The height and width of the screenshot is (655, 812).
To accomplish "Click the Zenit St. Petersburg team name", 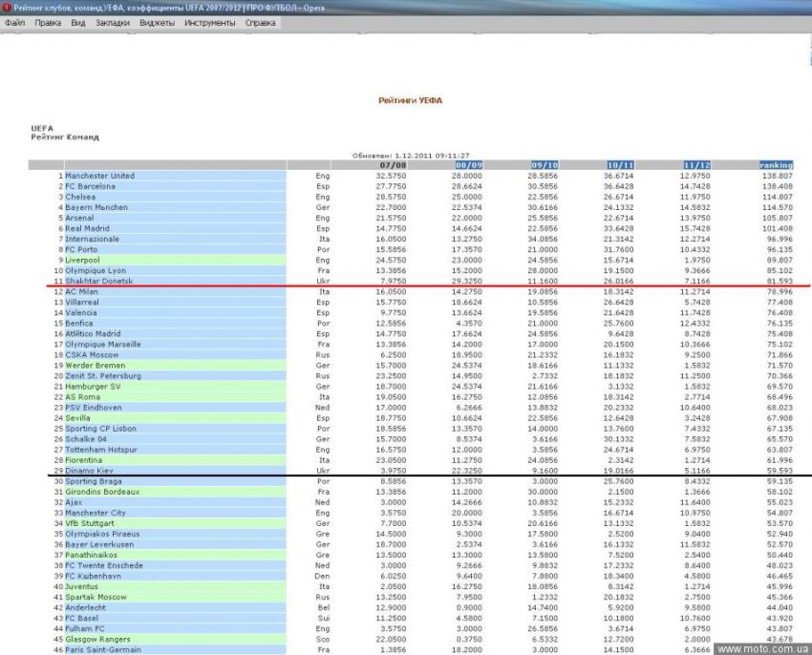I will point(103,376).
